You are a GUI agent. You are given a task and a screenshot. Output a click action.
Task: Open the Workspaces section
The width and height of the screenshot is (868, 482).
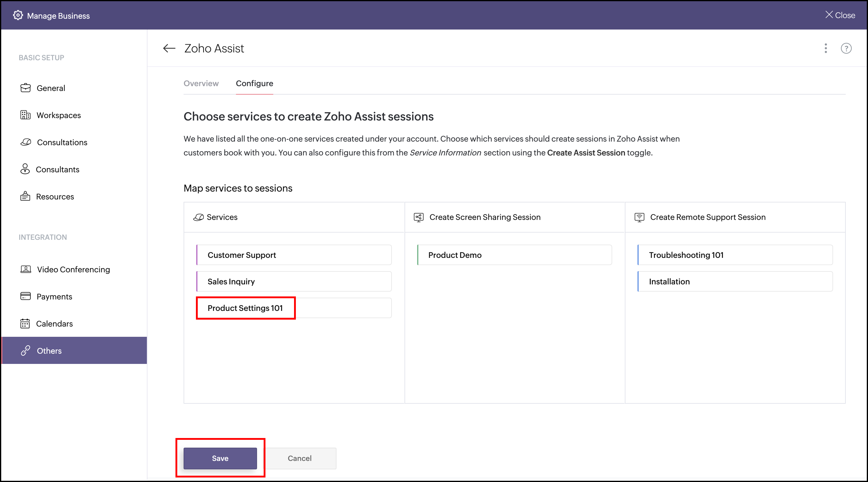[x=58, y=115]
